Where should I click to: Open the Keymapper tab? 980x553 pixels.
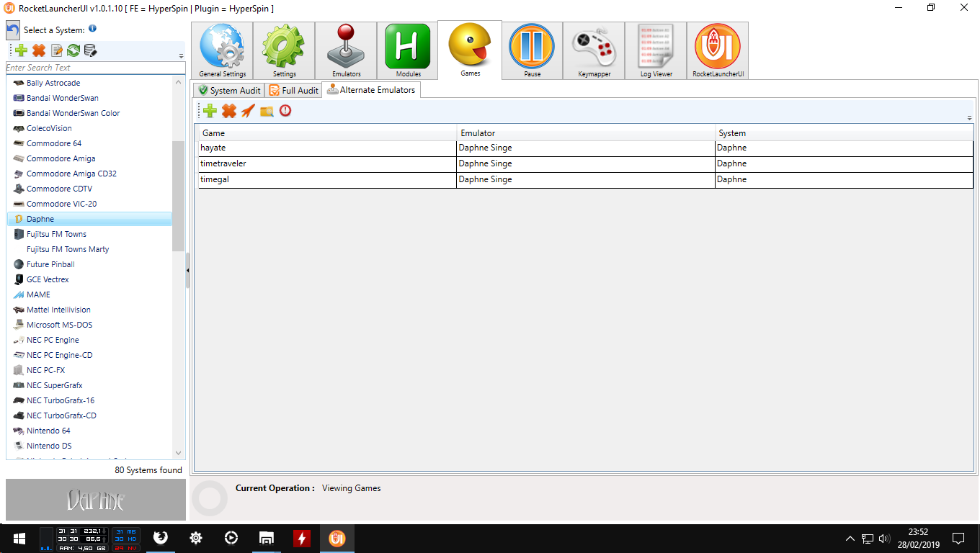[594, 50]
